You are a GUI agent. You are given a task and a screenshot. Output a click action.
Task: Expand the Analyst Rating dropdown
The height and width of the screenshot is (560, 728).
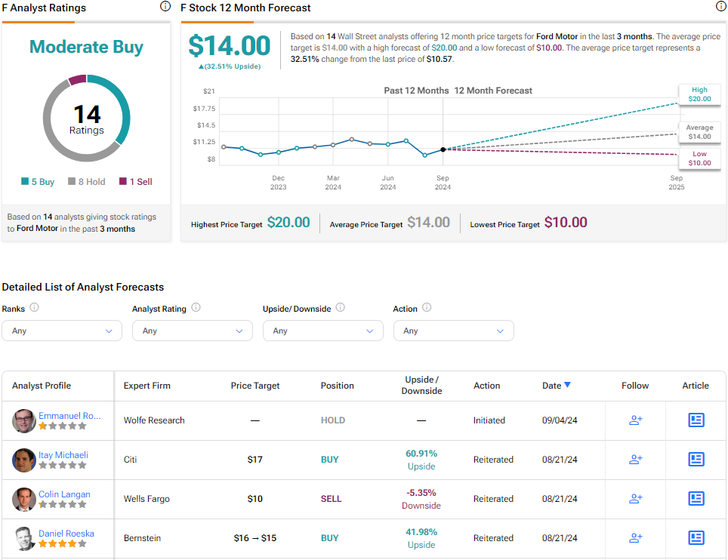(x=192, y=331)
